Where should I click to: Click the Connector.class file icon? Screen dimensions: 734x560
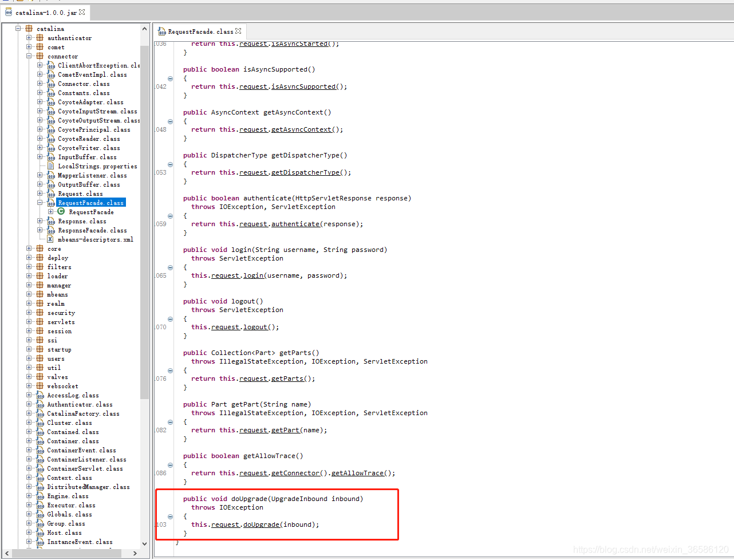tap(51, 84)
